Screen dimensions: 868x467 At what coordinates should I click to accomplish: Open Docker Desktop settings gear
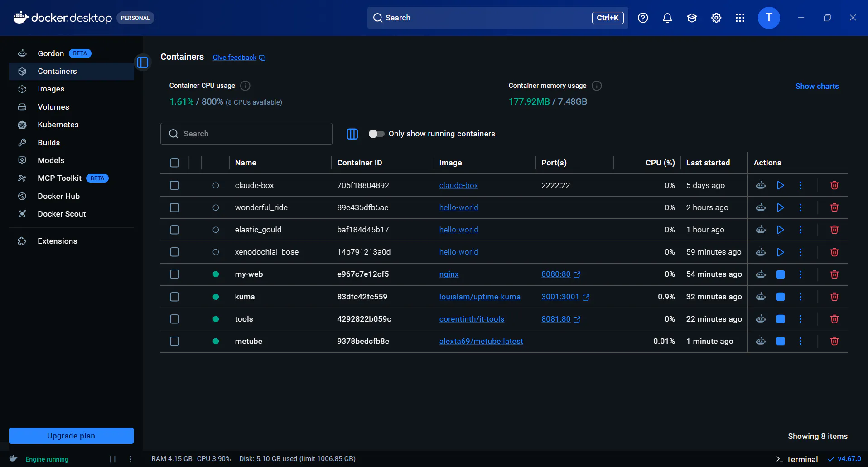(x=716, y=18)
